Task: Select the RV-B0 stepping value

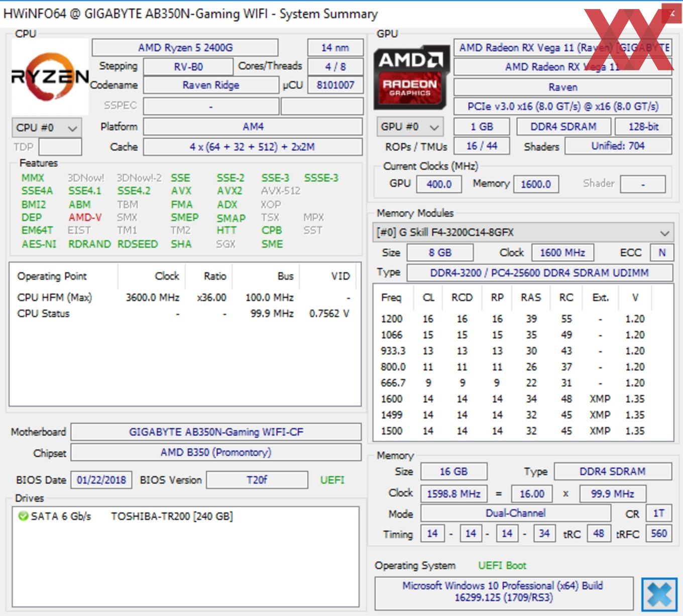Action: (x=188, y=66)
